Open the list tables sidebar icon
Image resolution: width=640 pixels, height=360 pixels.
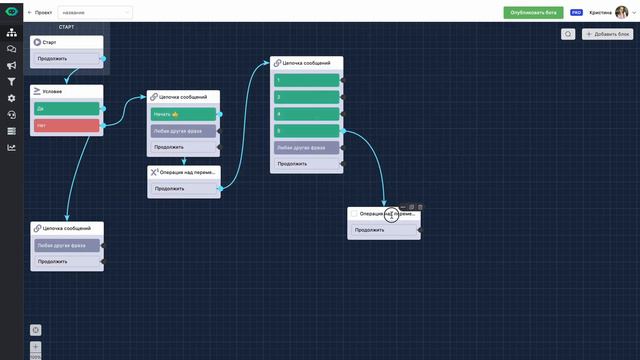[x=11, y=131]
